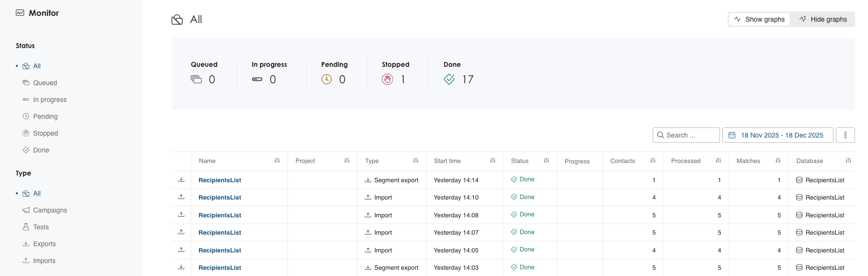Click the Done checkmark icon in summary
The height and width of the screenshot is (276, 868).
449,79
